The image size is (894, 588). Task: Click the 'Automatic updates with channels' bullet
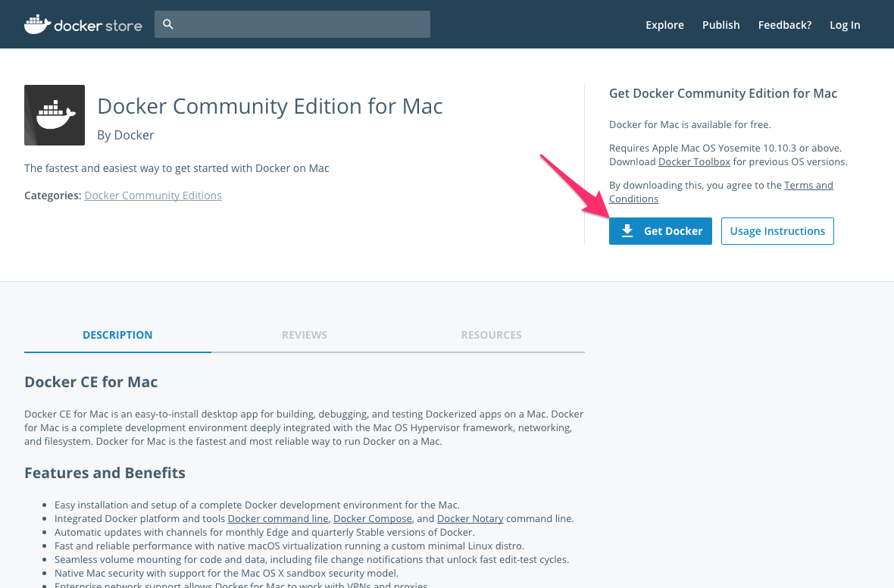tap(264, 532)
